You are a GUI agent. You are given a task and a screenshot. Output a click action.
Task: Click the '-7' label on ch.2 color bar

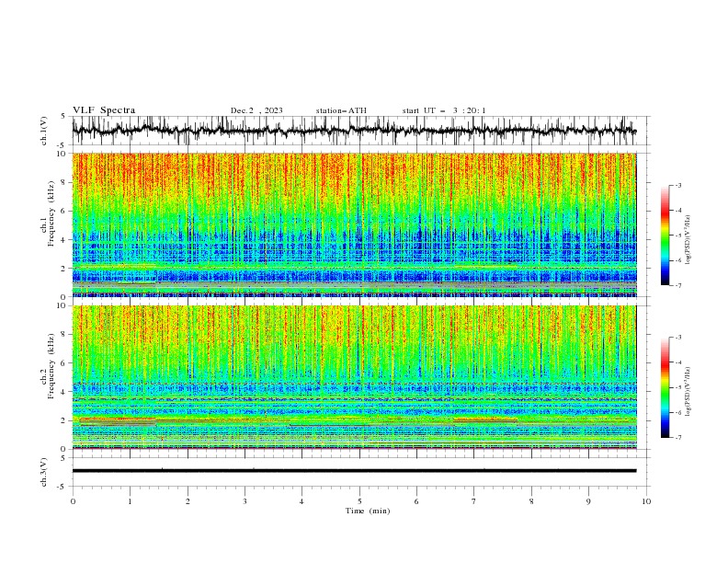click(677, 438)
